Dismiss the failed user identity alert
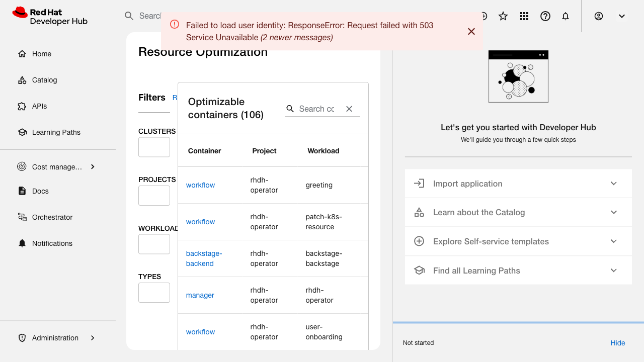The image size is (644, 362). [471, 31]
